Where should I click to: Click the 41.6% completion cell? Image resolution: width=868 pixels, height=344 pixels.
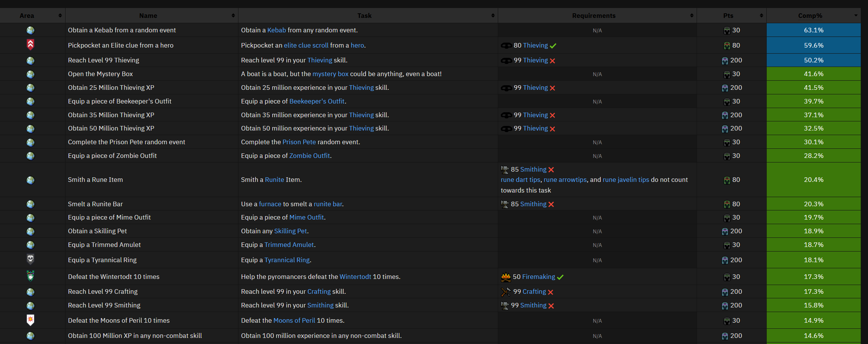(x=814, y=74)
